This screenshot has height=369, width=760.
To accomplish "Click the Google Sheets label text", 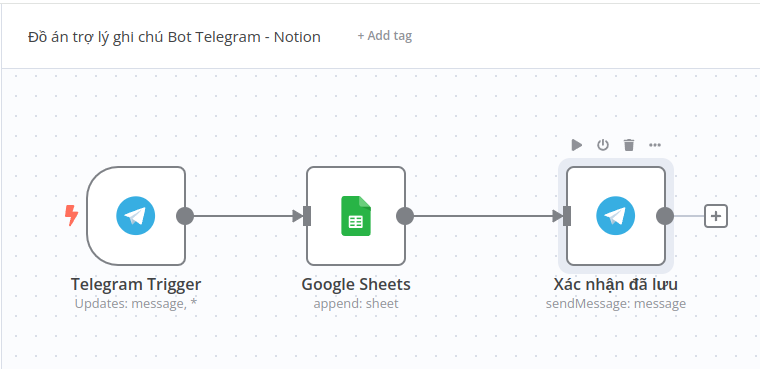I will [356, 284].
